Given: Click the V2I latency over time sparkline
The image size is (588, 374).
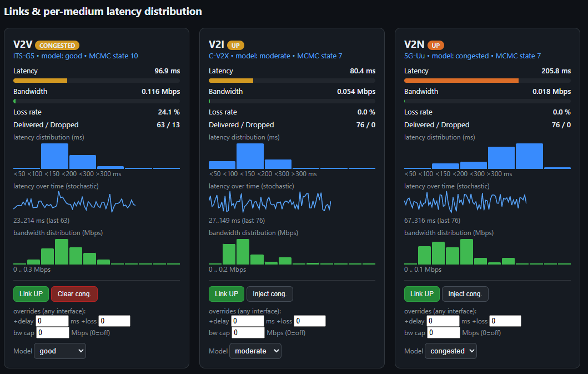Looking at the screenshot, I should pyautogui.click(x=270, y=202).
